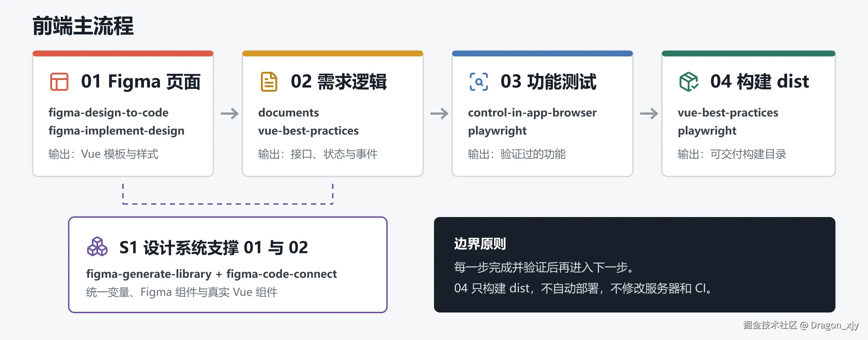Click the layout icon beside 01 Figma 页面
The image size is (868, 340).
[x=59, y=82]
